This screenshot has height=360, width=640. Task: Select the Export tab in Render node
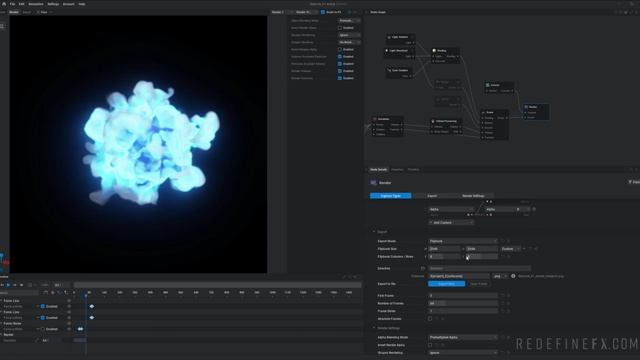pos(432,196)
